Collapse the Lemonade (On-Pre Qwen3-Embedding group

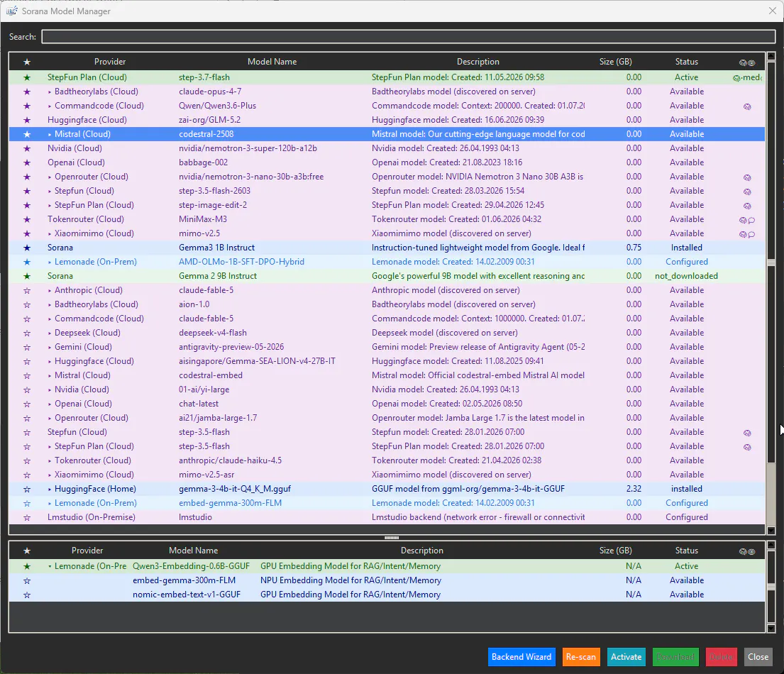50,566
